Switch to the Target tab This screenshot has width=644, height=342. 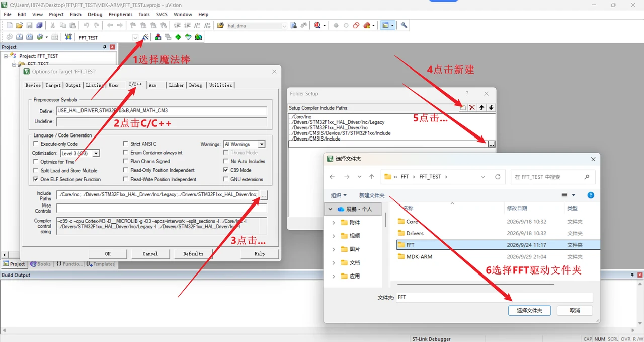click(x=53, y=85)
